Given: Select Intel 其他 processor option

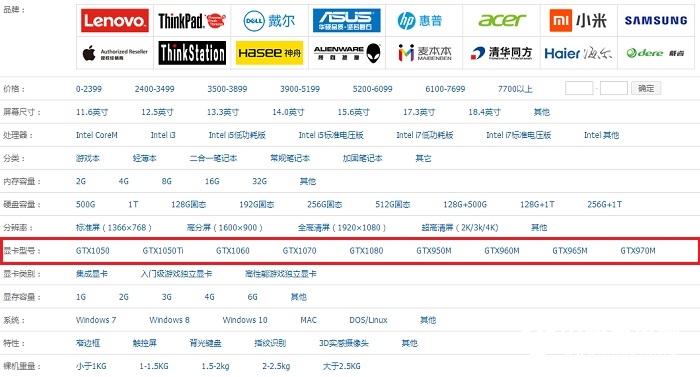Looking at the screenshot, I should [x=601, y=135].
